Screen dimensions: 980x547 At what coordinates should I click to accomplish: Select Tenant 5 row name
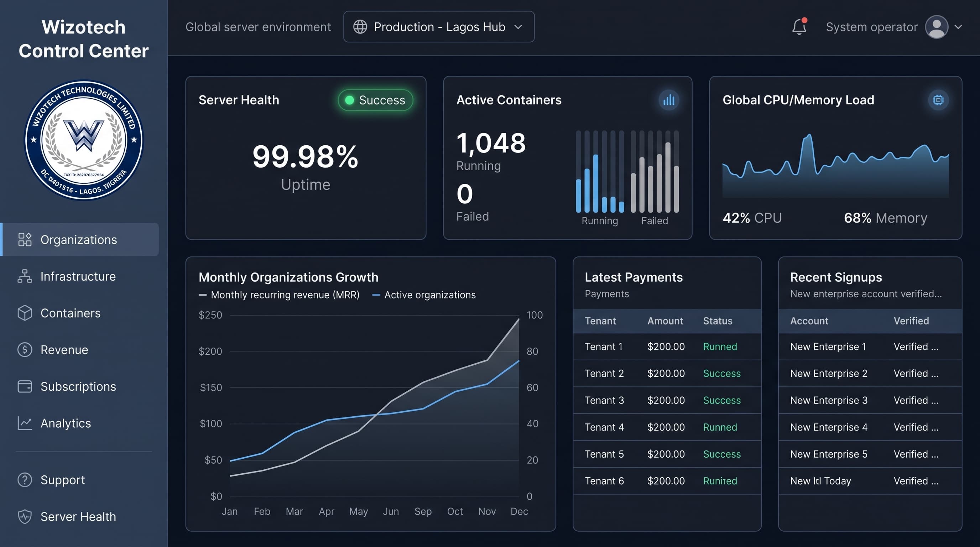point(604,454)
